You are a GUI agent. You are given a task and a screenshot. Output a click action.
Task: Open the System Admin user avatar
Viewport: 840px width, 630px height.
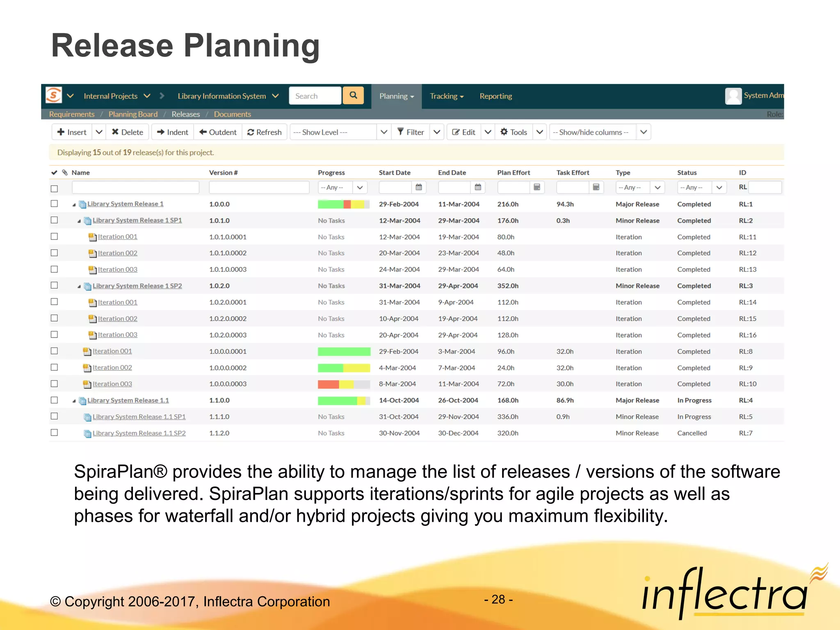click(733, 96)
